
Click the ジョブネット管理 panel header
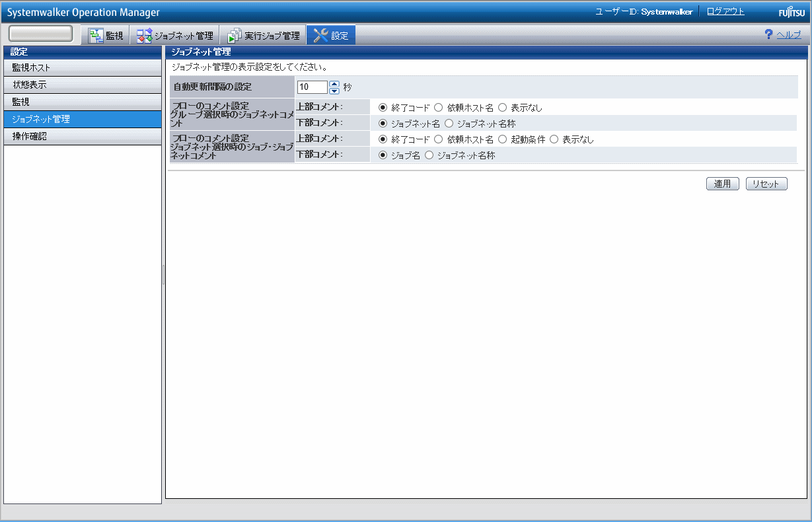[x=486, y=52]
